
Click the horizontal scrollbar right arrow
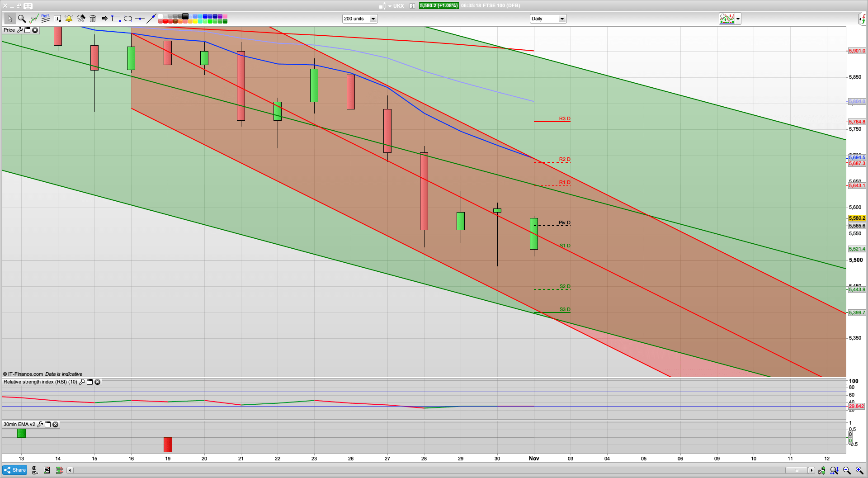[x=811, y=470]
